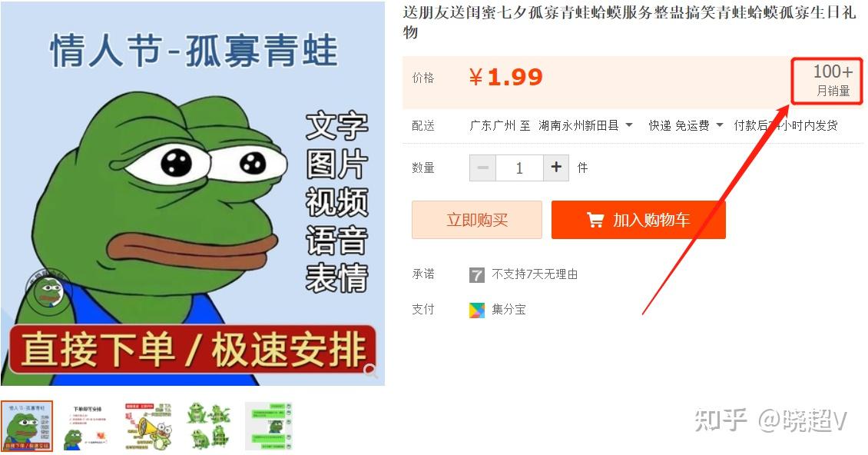Expand the 湖南永州新田县 destination dropdown
The image size is (868, 455).
(629, 125)
